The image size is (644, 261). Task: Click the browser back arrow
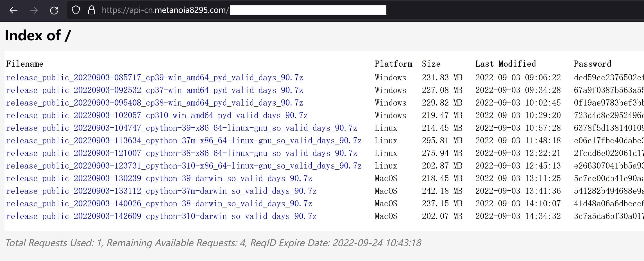(x=13, y=10)
